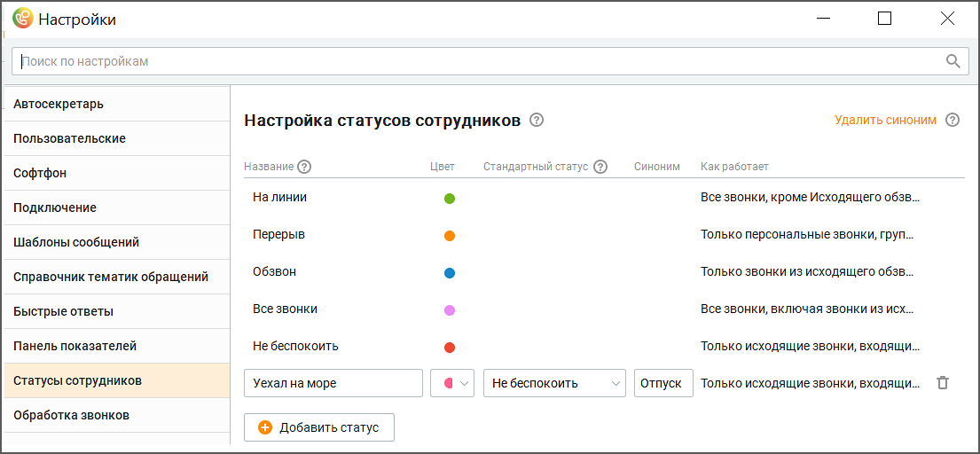
Task: Open the Автосекретарь settings section
Action: 117,104
